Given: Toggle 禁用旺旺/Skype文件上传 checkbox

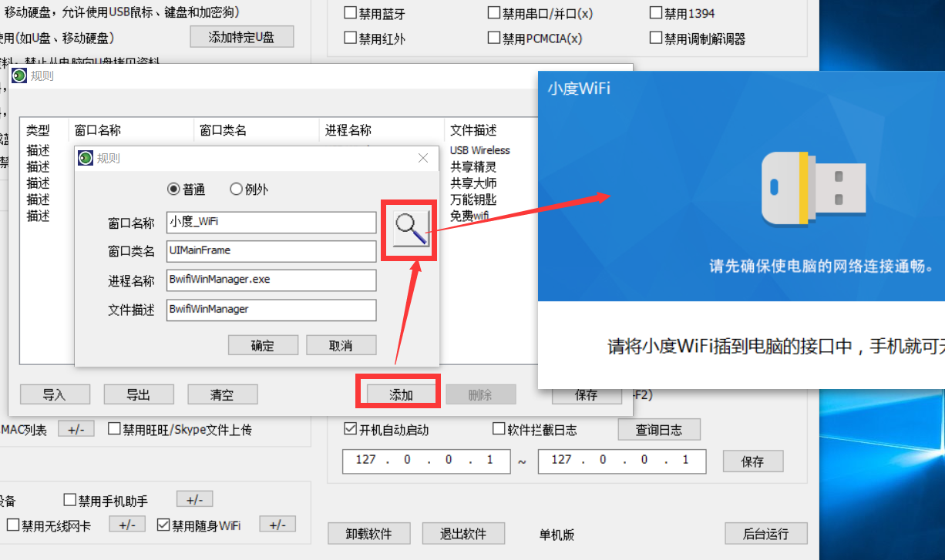Looking at the screenshot, I should pos(114,429).
